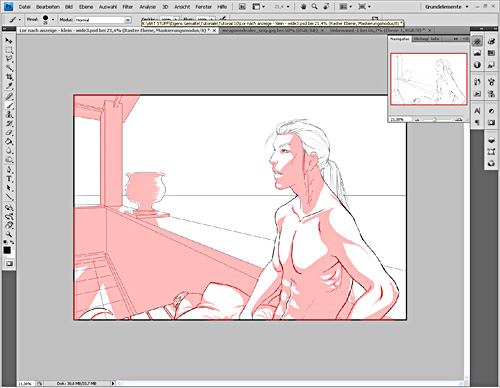Switch to the unbenannt-1 document tab
The height and width of the screenshot is (388, 500).
377,30
